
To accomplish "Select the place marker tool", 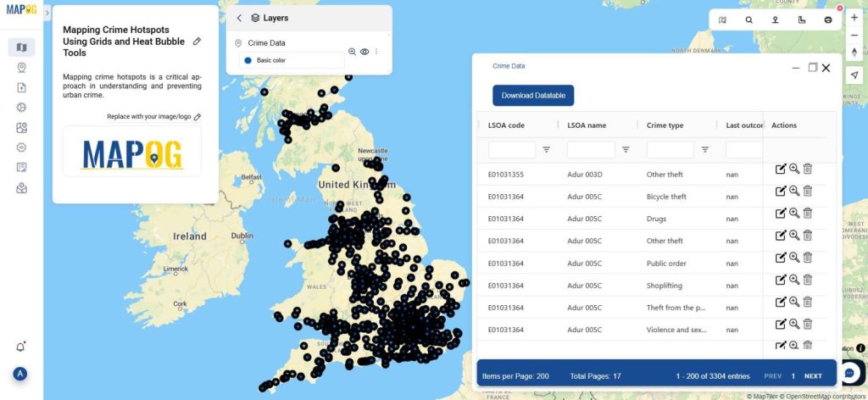I will (x=775, y=20).
